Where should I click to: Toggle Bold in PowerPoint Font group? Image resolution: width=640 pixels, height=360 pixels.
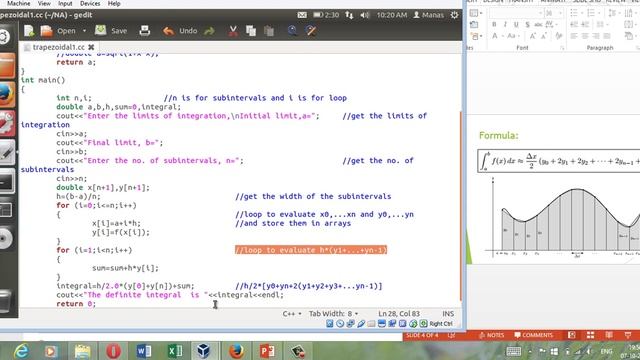(494, 24)
